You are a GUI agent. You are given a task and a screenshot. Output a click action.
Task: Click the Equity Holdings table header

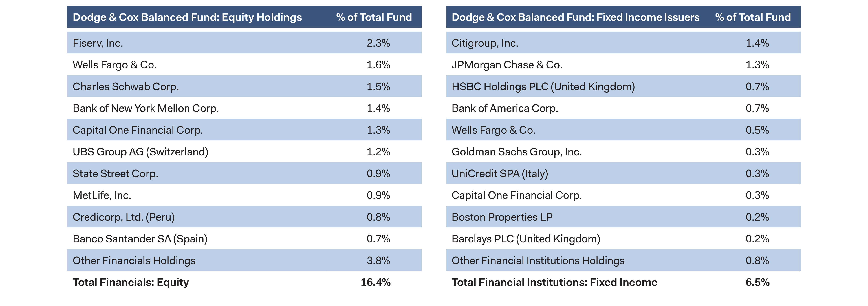(187, 17)
